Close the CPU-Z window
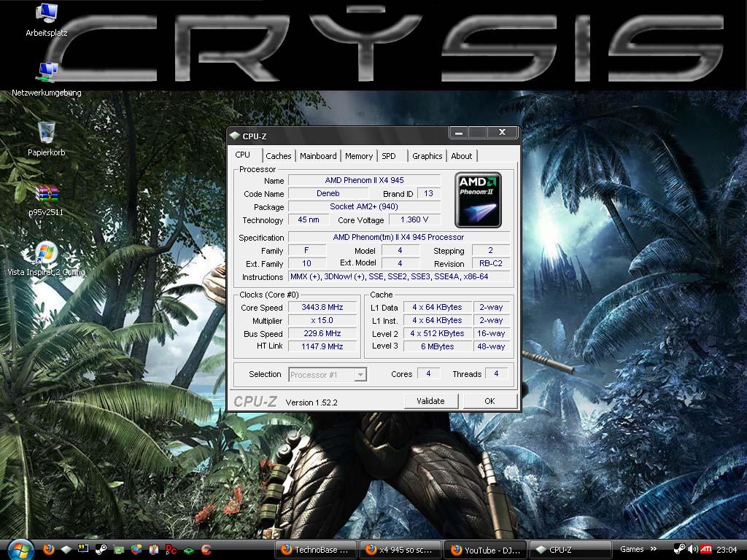The image size is (747, 560). [x=502, y=133]
